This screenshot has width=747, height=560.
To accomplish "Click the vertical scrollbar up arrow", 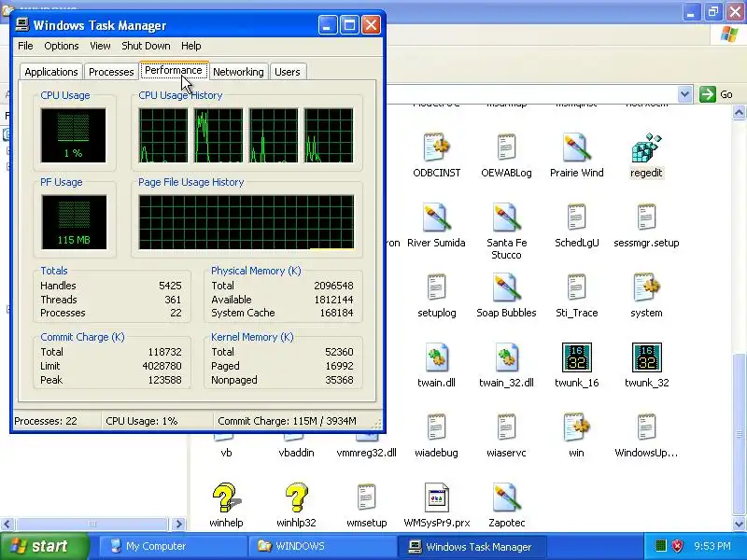I will pos(739,113).
